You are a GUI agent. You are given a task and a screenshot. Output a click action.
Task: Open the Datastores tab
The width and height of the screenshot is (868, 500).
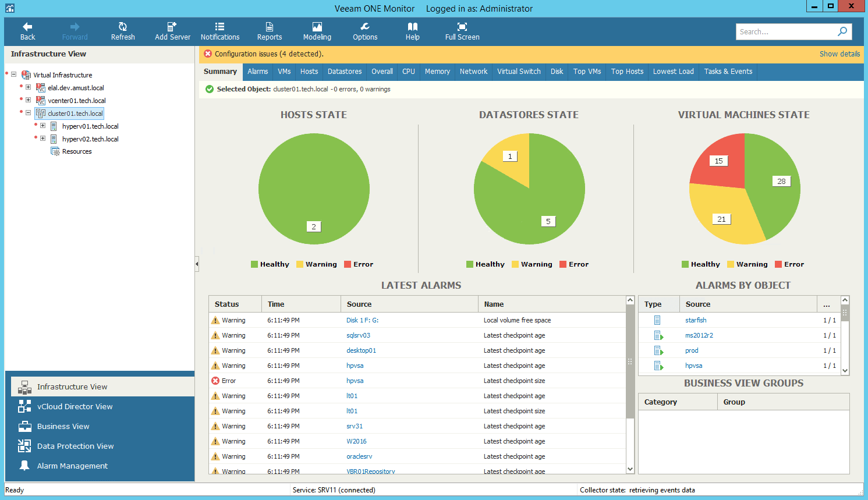point(344,72)
